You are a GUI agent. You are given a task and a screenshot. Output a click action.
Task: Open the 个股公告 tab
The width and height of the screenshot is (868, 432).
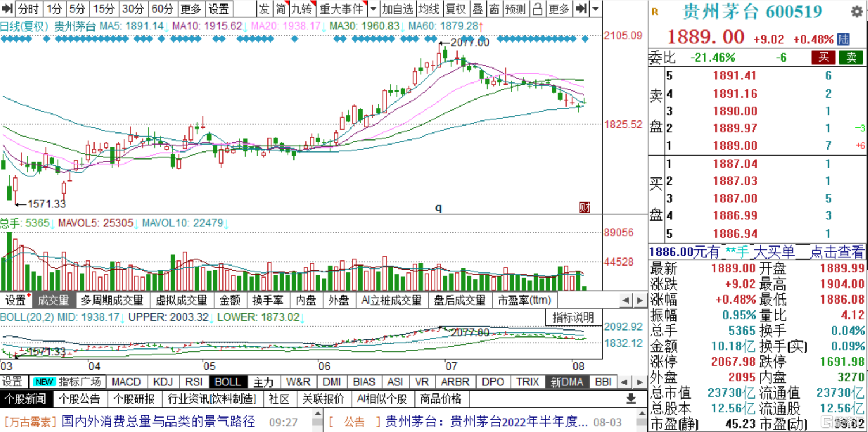[81, 399]
